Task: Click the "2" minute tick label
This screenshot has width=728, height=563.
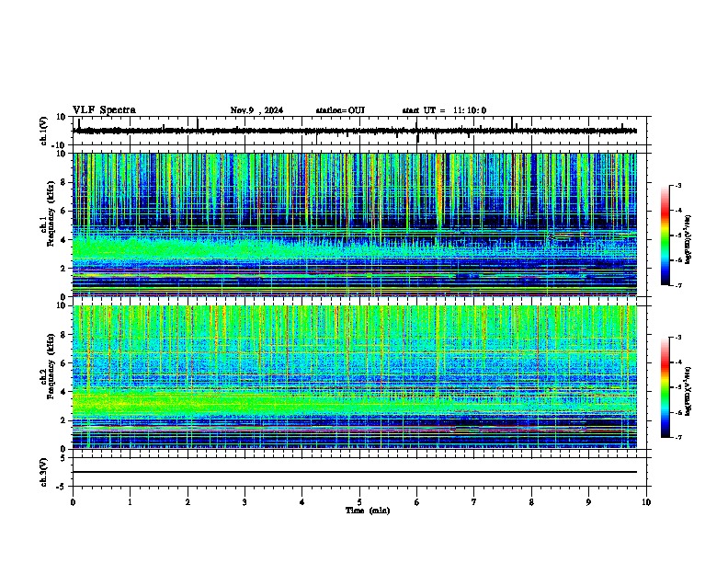Action: point(188,502)
